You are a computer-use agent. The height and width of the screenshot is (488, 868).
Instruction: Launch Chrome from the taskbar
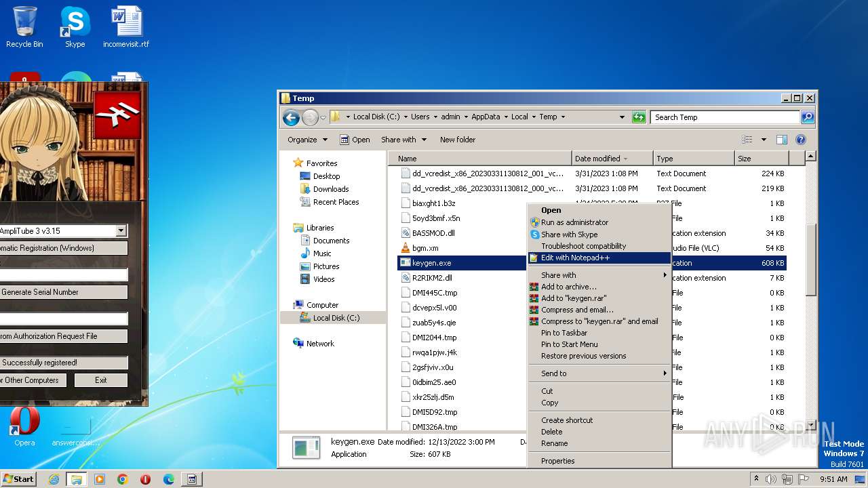[122, 479]
